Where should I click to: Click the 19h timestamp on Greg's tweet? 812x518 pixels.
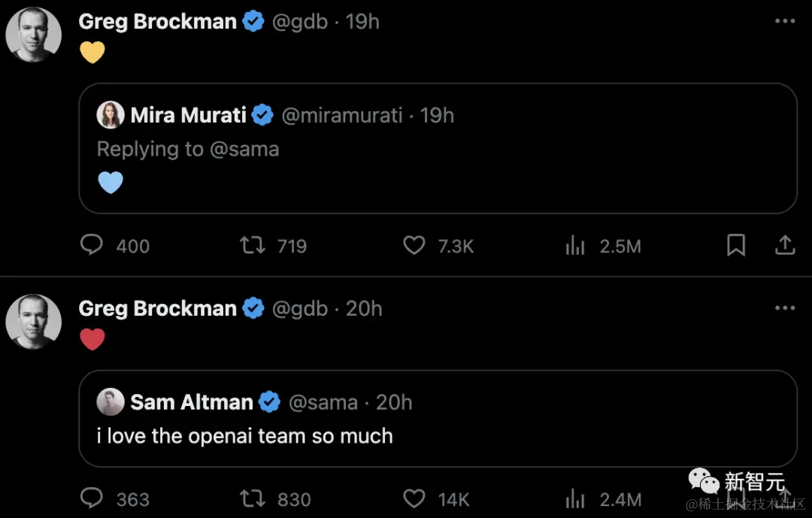coord(362,21)
